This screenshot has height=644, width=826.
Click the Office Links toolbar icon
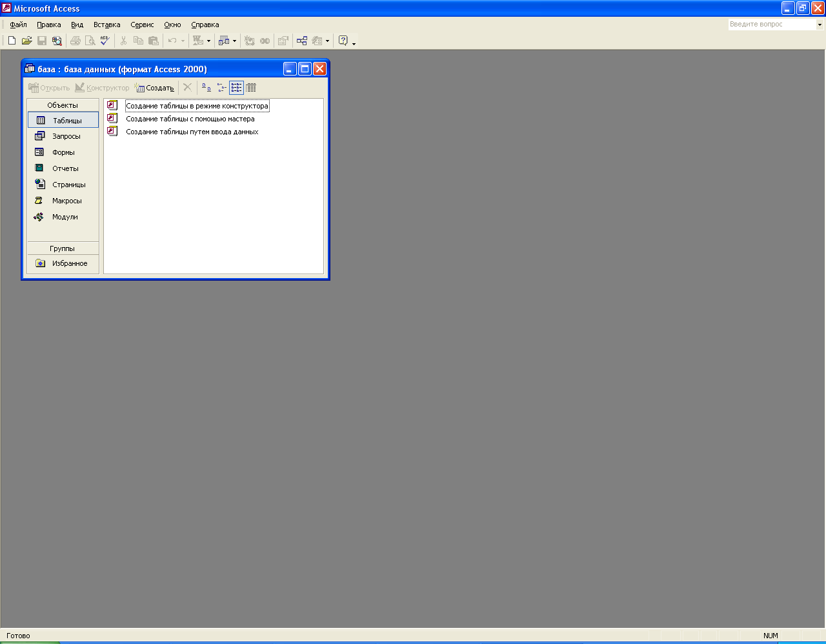point(198,41)
